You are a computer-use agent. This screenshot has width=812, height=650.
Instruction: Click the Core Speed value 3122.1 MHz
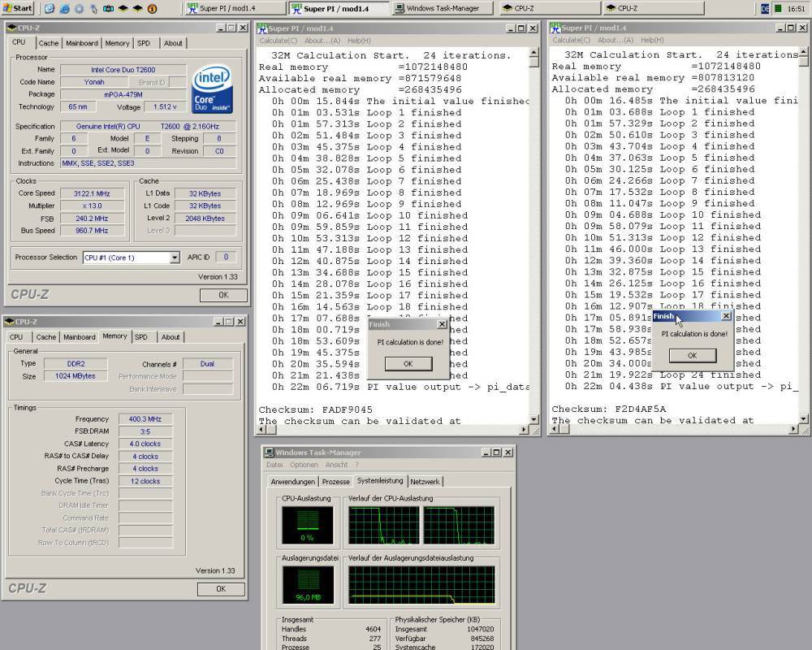pos(92,193)
